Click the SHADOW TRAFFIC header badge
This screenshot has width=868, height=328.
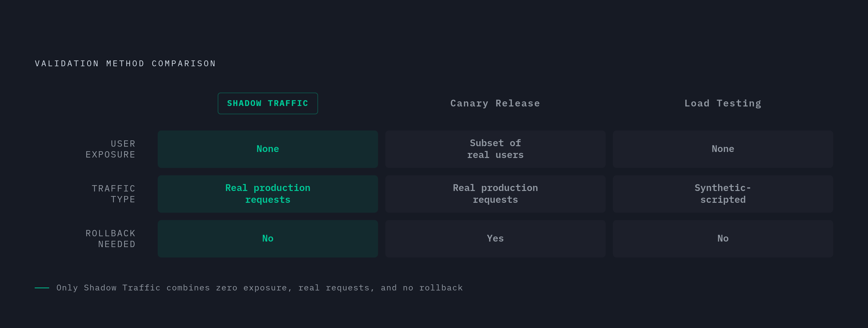268,103
